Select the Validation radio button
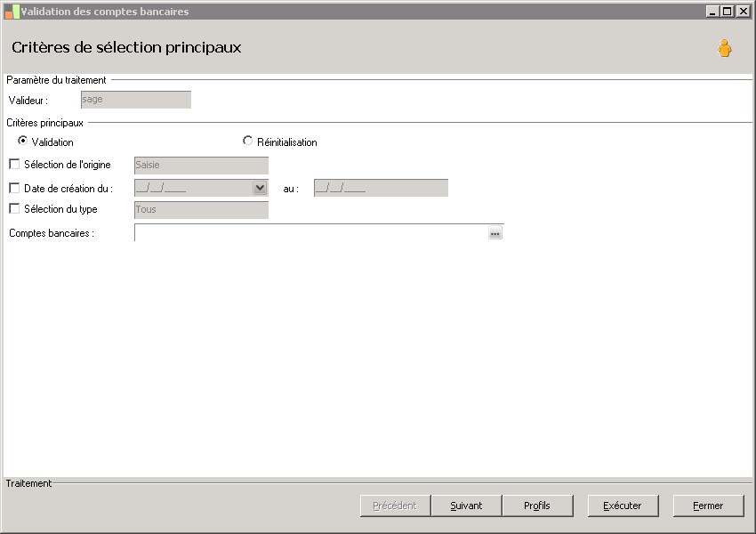The image size is (756, 534). coord(22,141)
